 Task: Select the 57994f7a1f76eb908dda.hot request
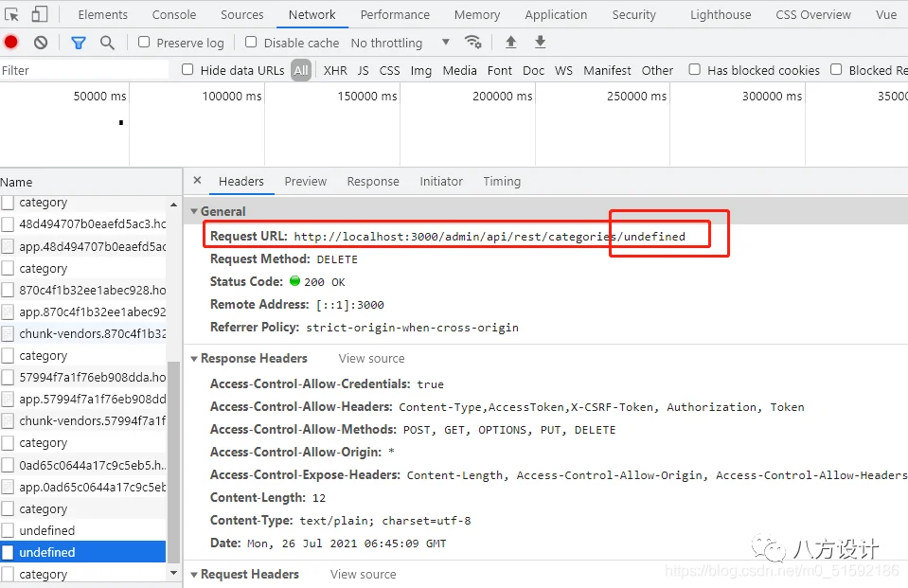click(x=83, y=378)
